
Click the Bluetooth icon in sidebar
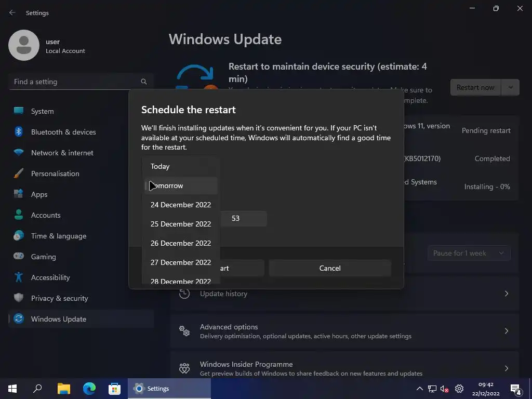(x=19, y=131)
